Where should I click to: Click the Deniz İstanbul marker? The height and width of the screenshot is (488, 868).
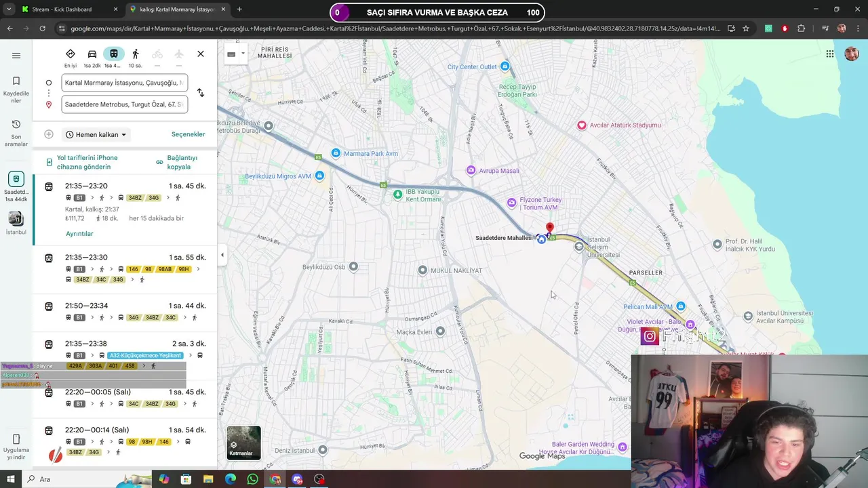coord(323,450)
